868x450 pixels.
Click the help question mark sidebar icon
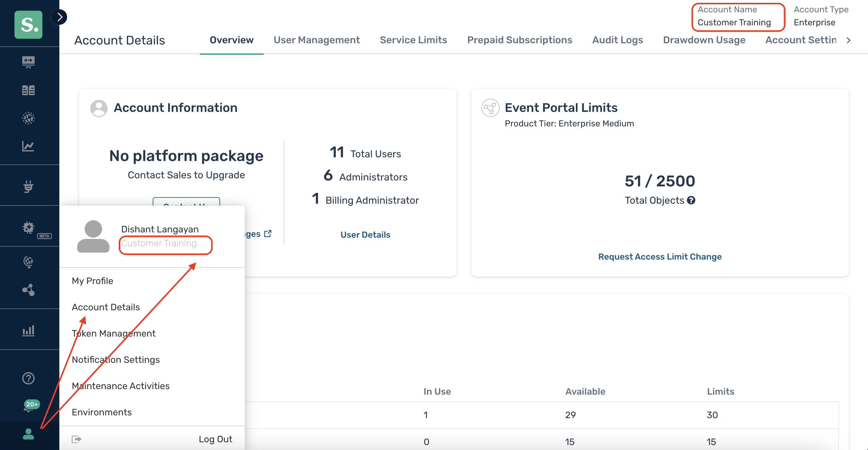(28, 378)
